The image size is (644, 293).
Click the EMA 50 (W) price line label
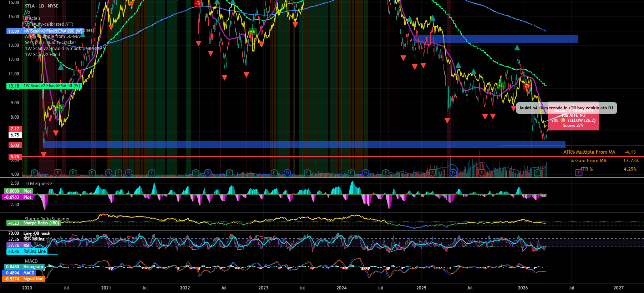click(x=52, y=86)
